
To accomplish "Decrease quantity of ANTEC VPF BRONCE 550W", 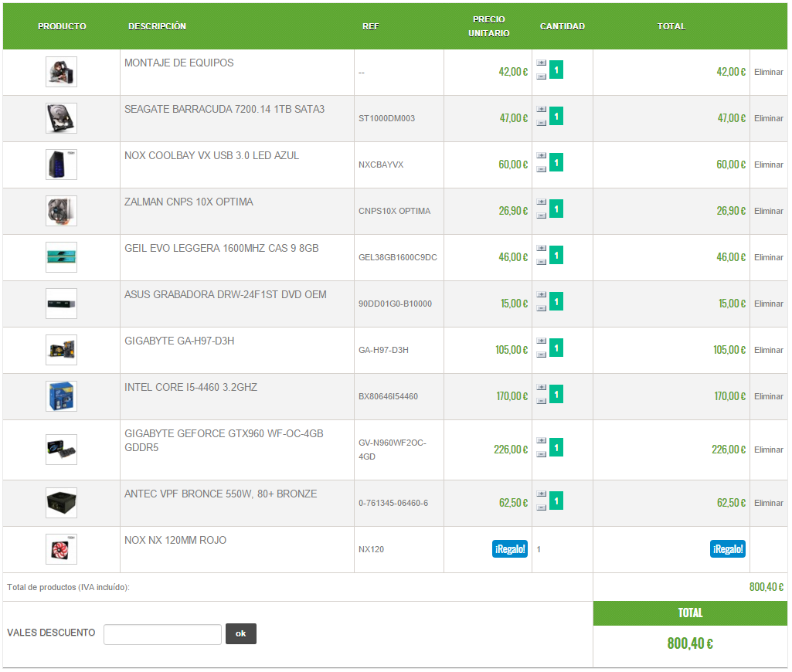I will (542, 508).
